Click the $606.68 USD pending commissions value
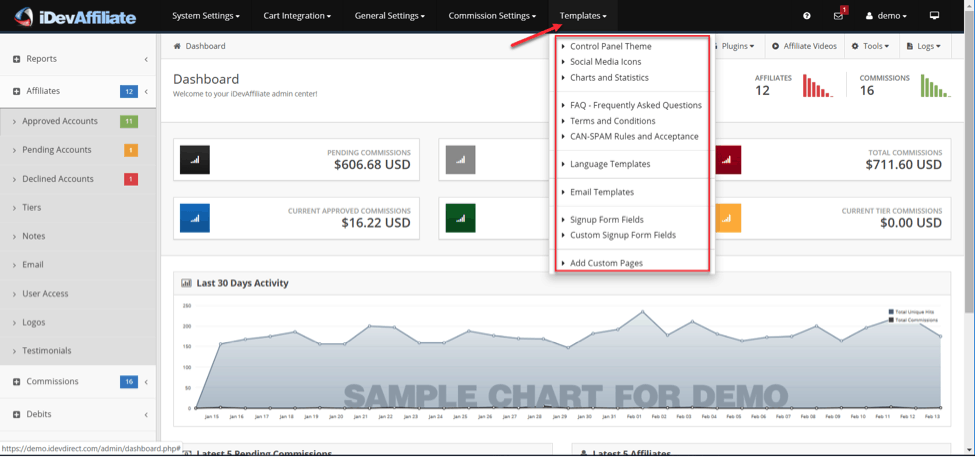 tap(372, 165)
